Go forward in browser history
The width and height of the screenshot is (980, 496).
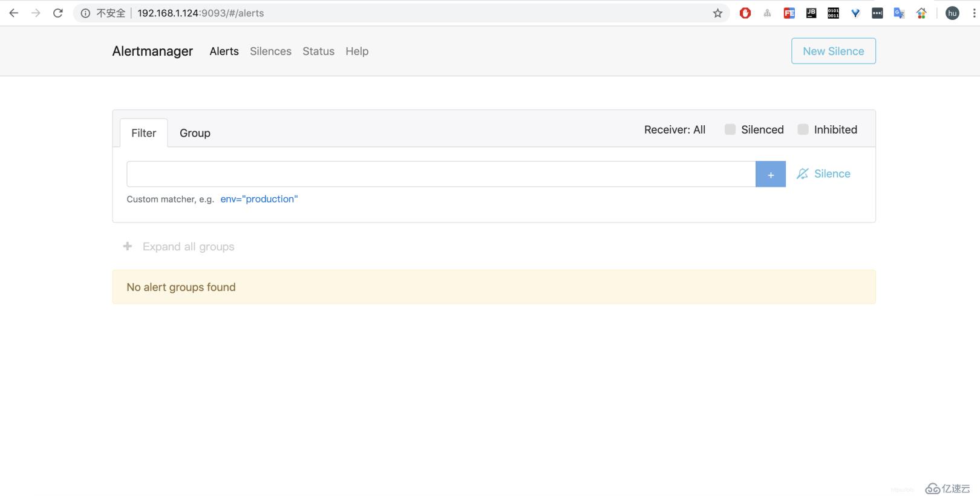[36, 13]
